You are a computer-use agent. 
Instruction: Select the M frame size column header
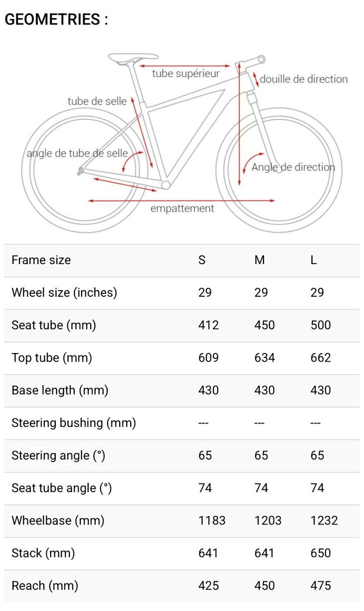pyautogui.click(x=260, y=260)
